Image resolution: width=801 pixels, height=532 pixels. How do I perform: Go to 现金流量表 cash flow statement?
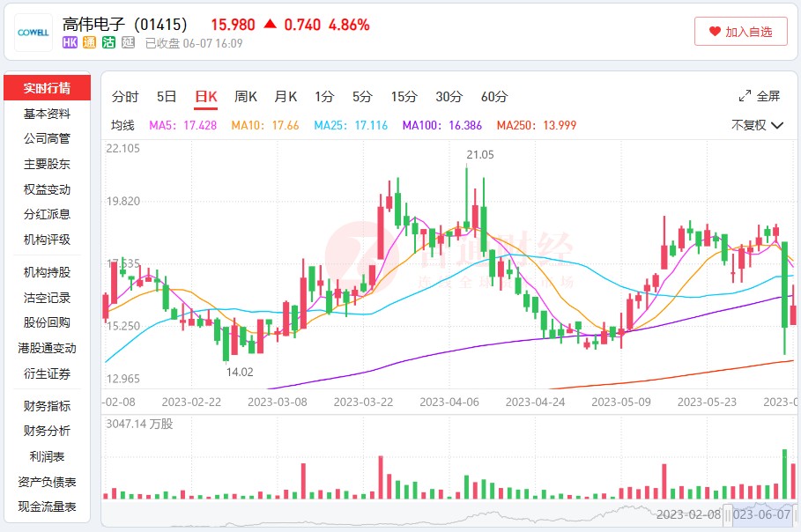(x=48, y=506)
